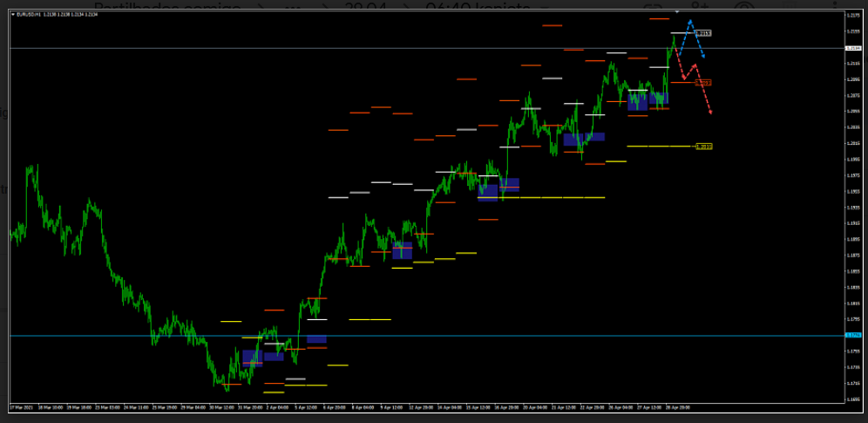Click the 17 Mar 2021 date on the time axis
868x423 pixels.
point(21,406)
